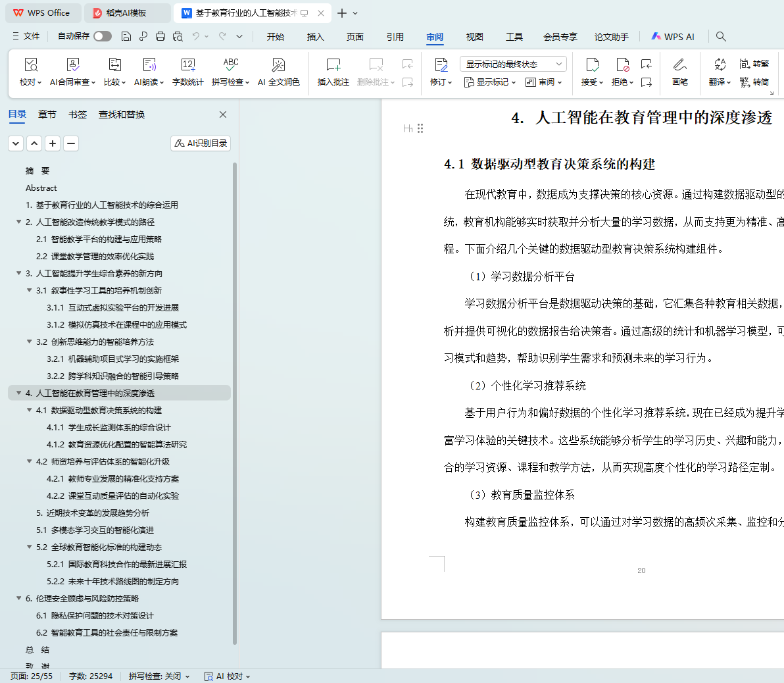Screen dimensions: 784x683
Task: Click the 修订 track changes icon
Action: pos(441,65)
